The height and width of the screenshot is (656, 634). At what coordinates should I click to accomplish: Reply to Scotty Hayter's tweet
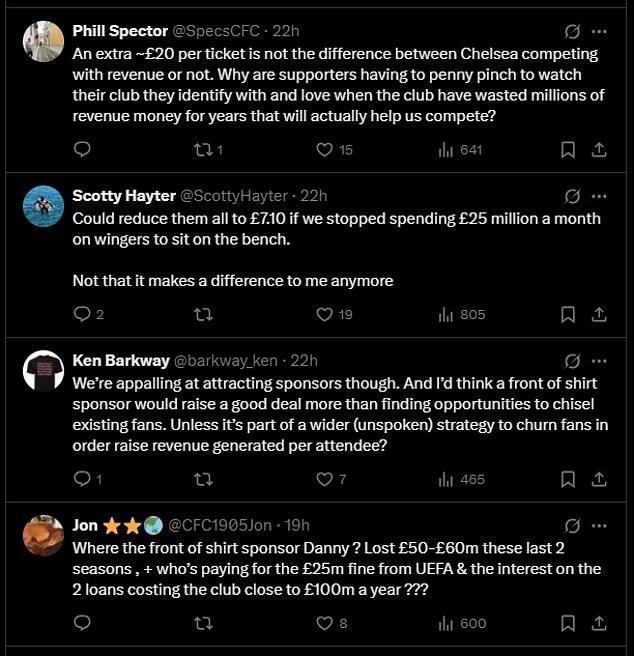82,315
